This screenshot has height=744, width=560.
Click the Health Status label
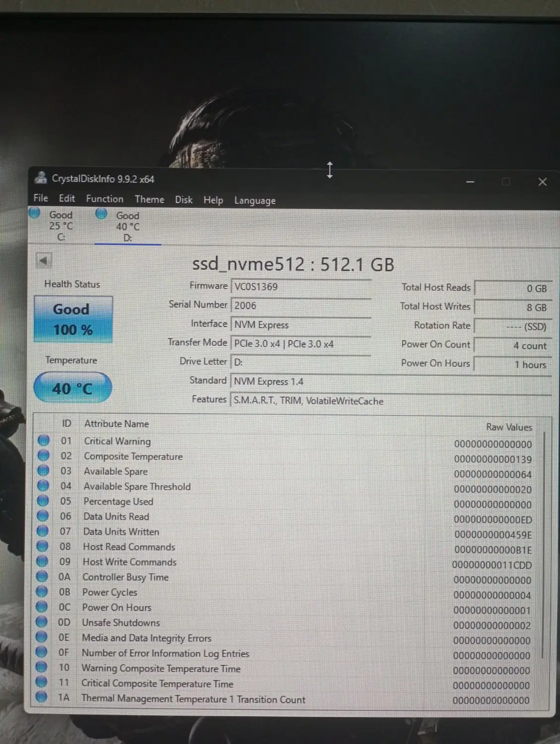point(72,284)
